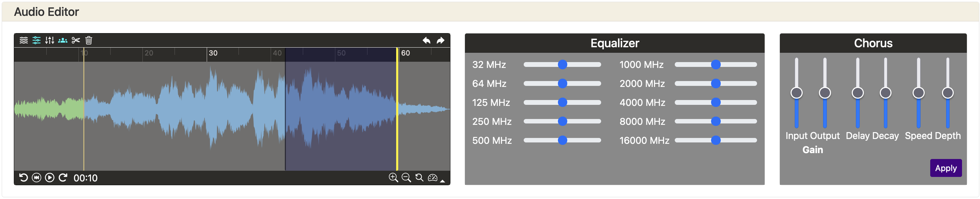
Task: Click the Equalizer panel header
Action: coord(614,43)
